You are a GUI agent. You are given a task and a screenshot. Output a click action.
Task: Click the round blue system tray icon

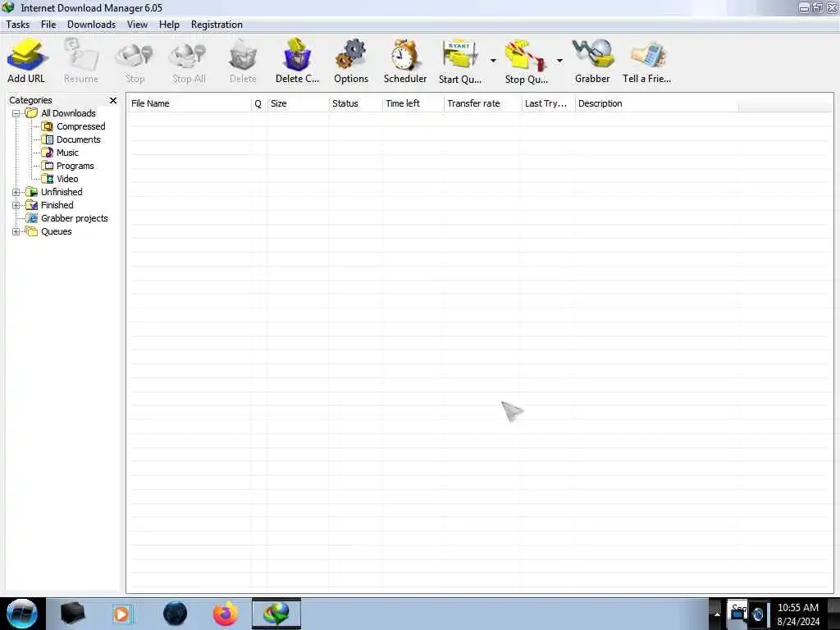tap(757, 614)
